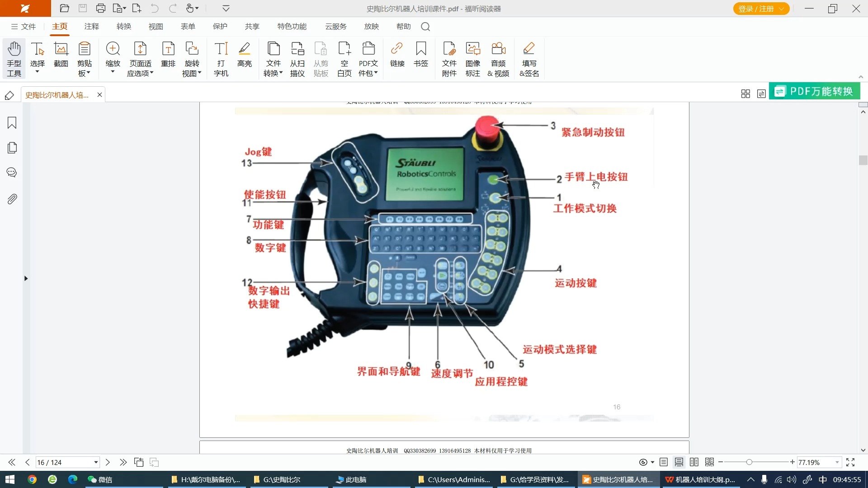Click the zoom in plus button
Screen dimensions: 868x488
pos(792,462)
